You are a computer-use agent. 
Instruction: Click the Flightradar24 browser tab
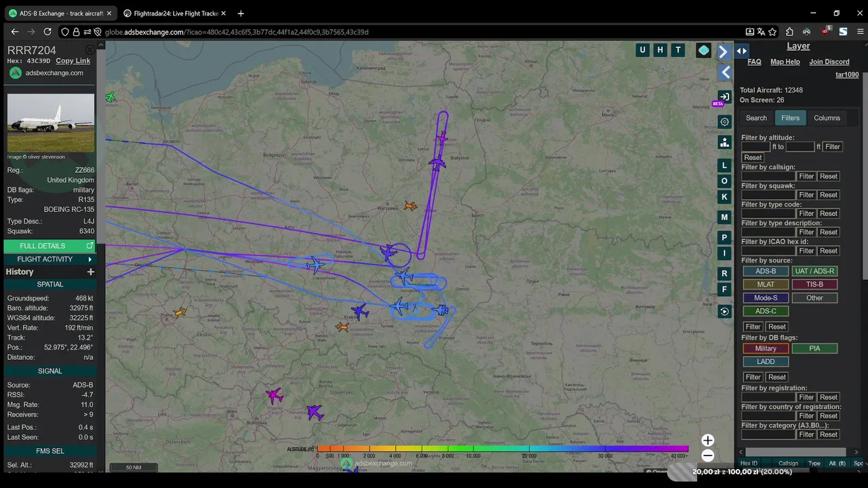[175, 13]
